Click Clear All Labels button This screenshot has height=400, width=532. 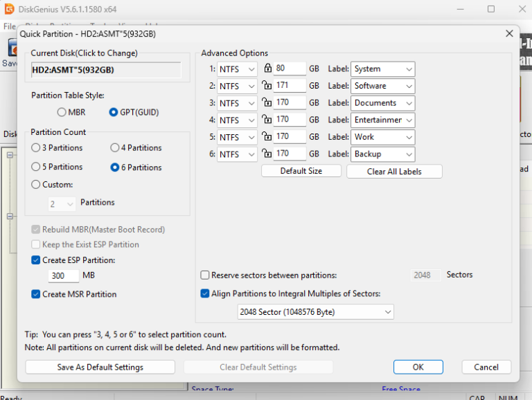(394, 172)
